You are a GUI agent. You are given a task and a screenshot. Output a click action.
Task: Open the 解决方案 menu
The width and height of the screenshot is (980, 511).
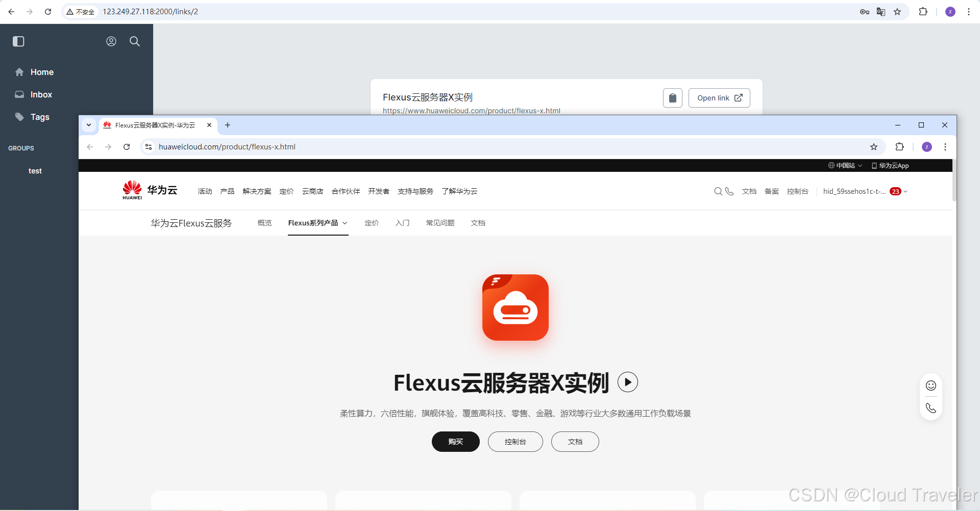click(x=257, y=191)
